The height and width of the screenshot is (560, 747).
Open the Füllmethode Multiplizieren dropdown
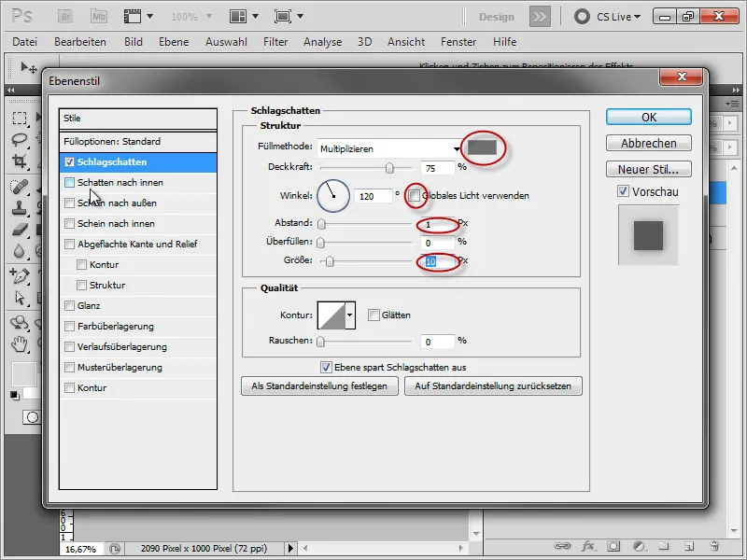pos(389,148)
